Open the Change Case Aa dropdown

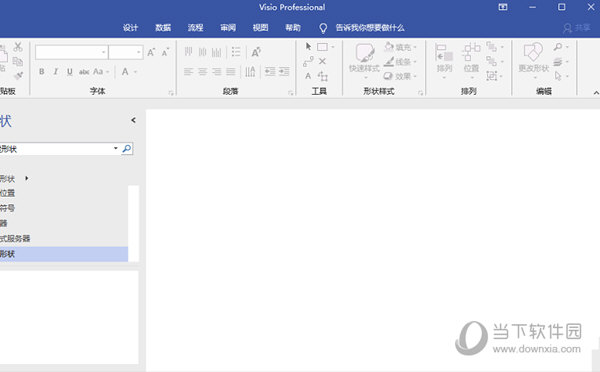[101, 72]
